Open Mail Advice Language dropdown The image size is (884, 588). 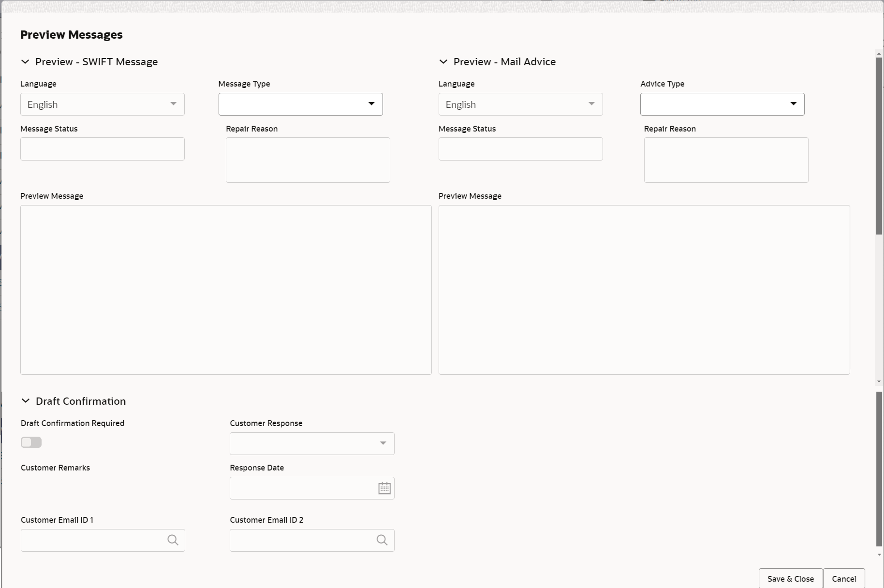520,104
